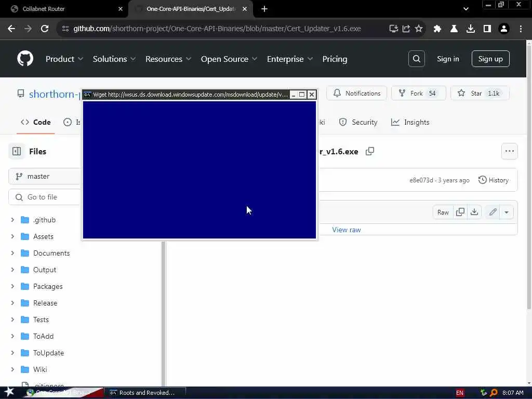Image resolution: width=532 pixels, height=399 pixels.
Task: Open the Release folder
Action: 45,303
